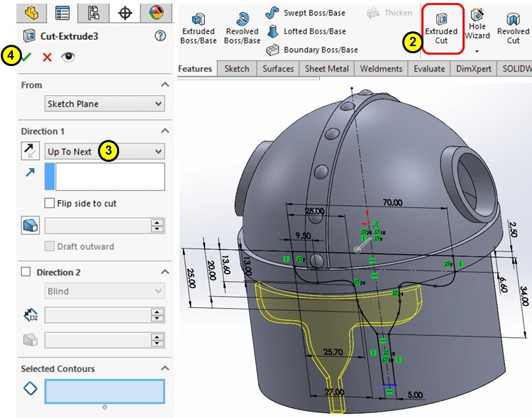Viewport: 532px width, 418px height.
Task: Toggle the detailed preview eye icon
Action: (x=68, y=57)
